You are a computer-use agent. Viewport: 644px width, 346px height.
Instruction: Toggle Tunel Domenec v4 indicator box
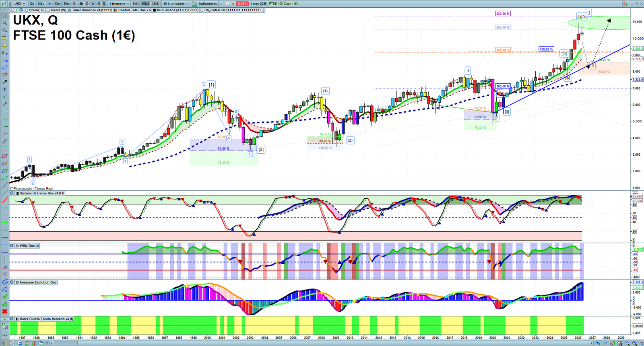click(70, 10)
